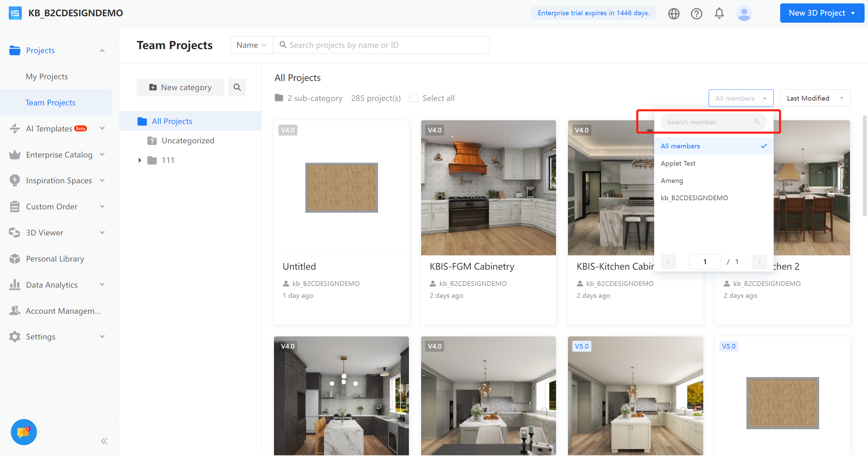Expand the 111 folder tree arrow
Image resolution: width=868 pixels, height=456 pixels.
(x=140, y=160)
